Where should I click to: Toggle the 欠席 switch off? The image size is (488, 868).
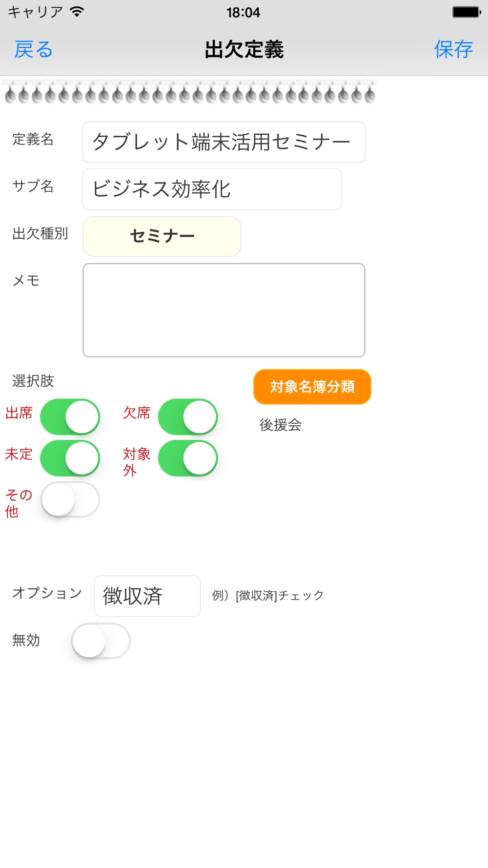[188, 417]
